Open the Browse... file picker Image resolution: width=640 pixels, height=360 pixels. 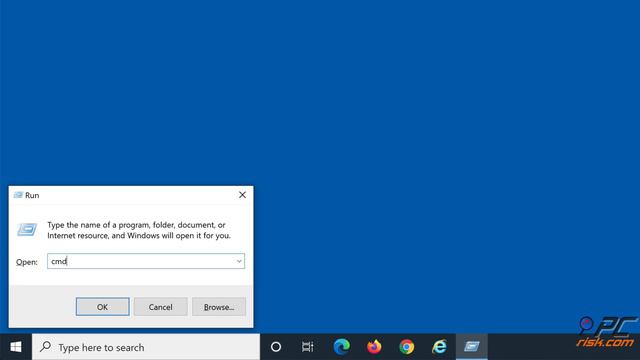click(x=219, y=307)
